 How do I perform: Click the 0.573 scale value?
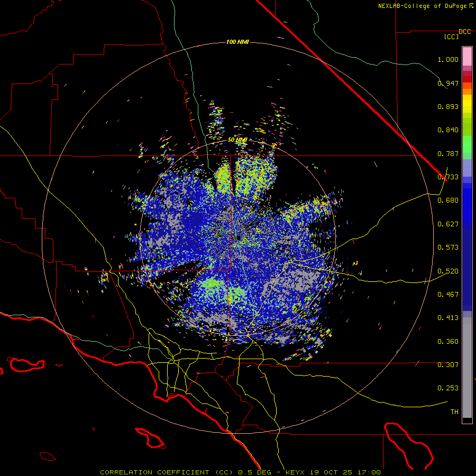(x=448, y=248)
